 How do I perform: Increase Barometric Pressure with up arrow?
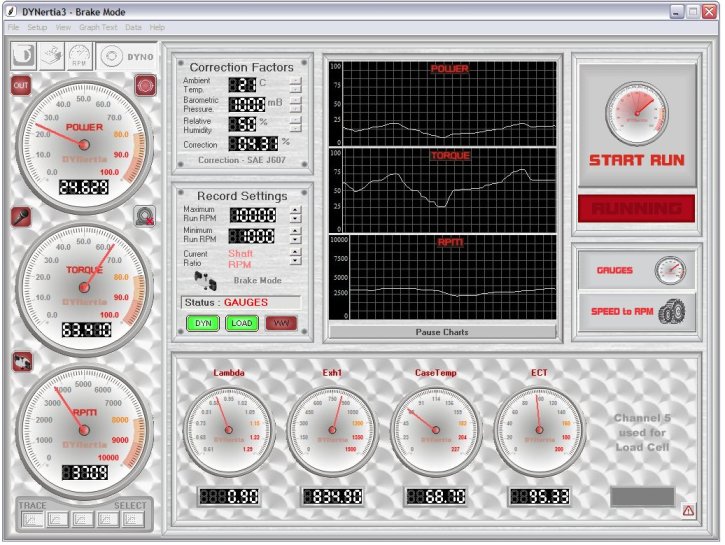point(295,100)
